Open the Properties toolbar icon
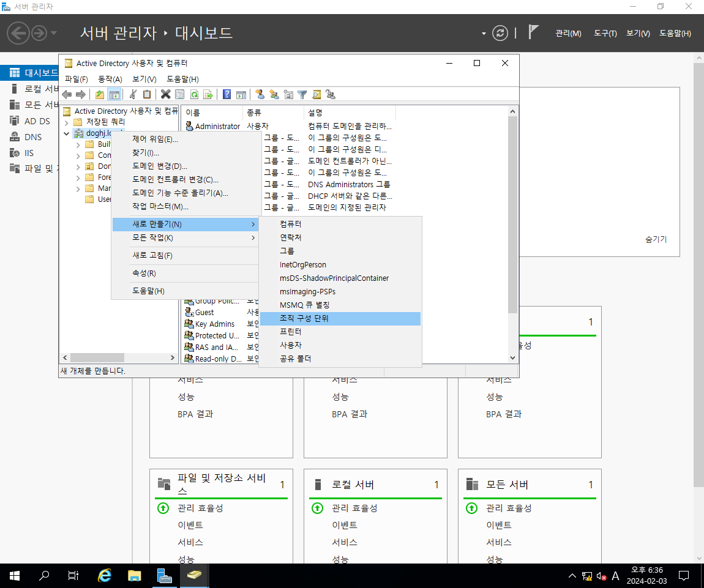The height and width of the screenshot is (588, 704). click(x=179, y=94)
